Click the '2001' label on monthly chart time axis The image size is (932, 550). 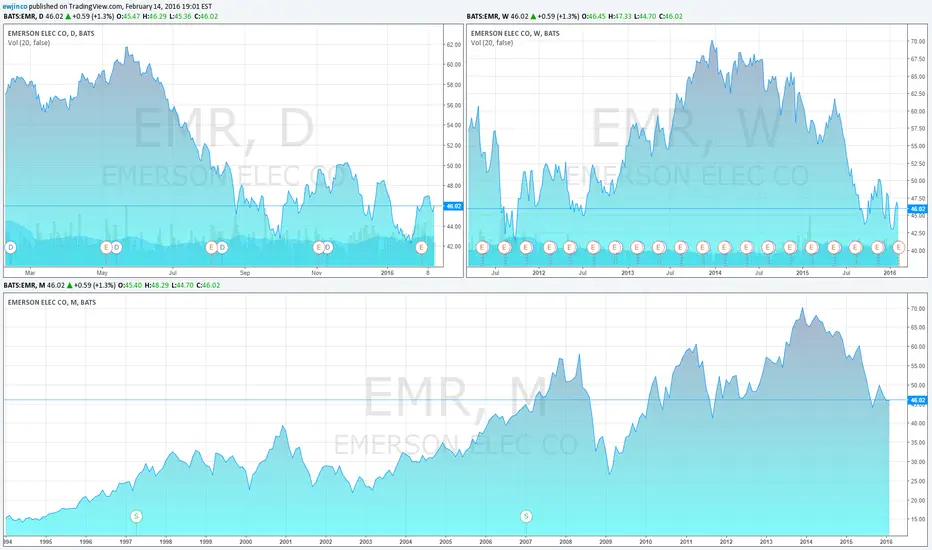[x=285, y=542]
